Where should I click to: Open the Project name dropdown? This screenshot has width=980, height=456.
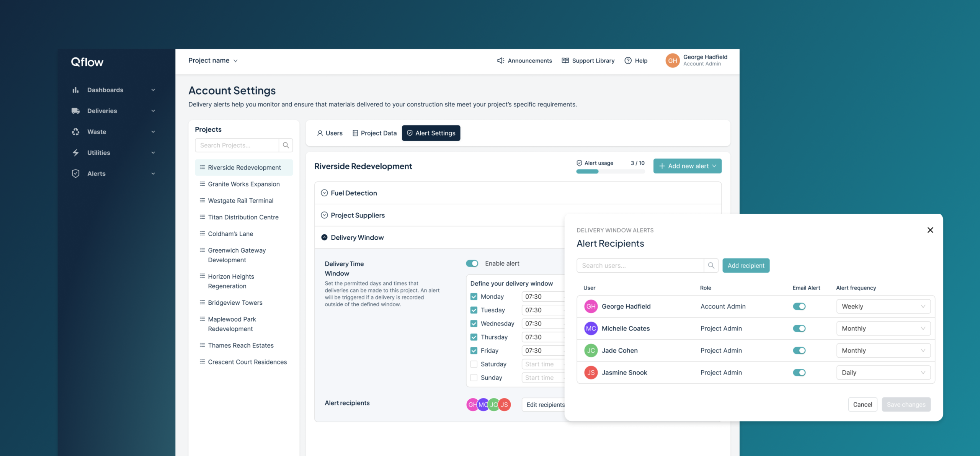(213, 60)
